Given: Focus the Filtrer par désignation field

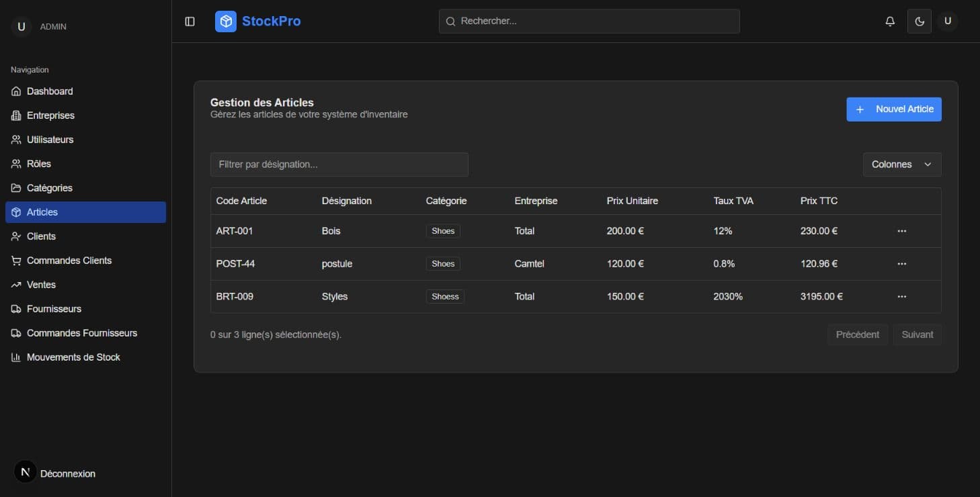Looking at the screenshot, I should click(339, 165).
